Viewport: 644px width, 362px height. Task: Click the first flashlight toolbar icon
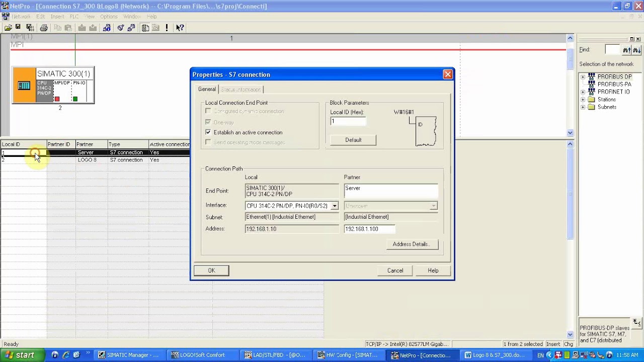121,28
